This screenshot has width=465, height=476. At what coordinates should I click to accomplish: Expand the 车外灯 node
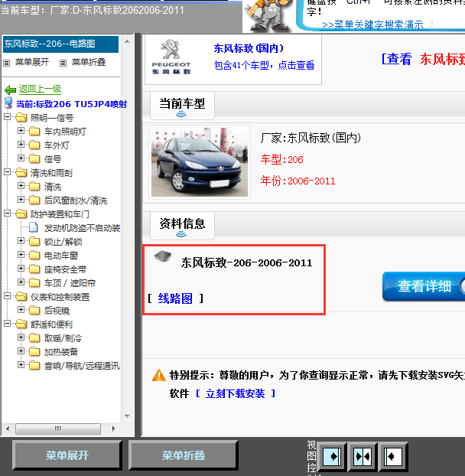point(21,144)
